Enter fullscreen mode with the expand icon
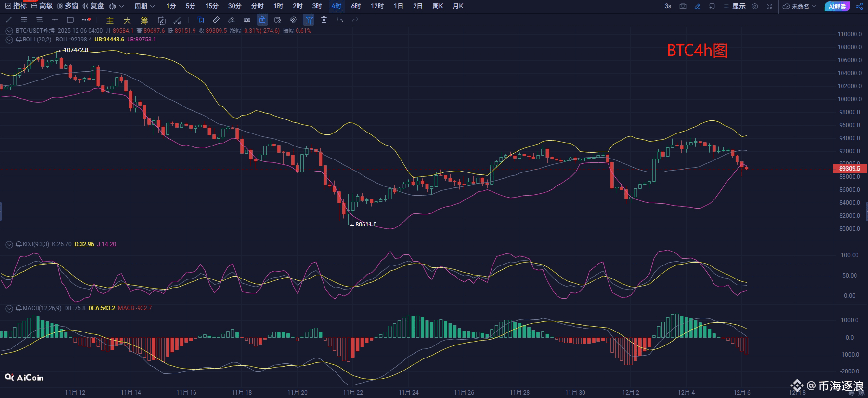The height and width of the screenshot is (398, 868). pos(769,6)
